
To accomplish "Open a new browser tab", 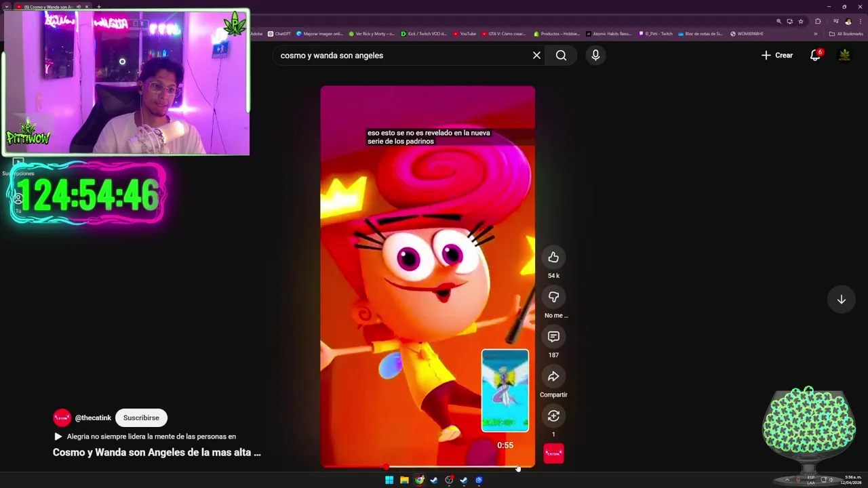I will tap(99, 7).
